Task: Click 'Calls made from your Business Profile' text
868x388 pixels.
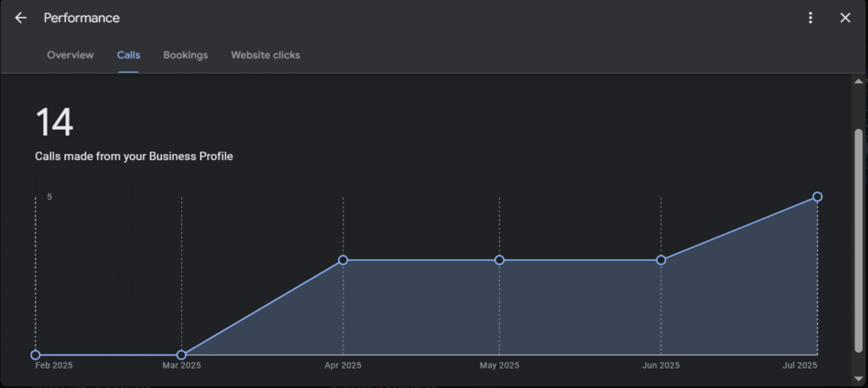Action: pos(134,157)
